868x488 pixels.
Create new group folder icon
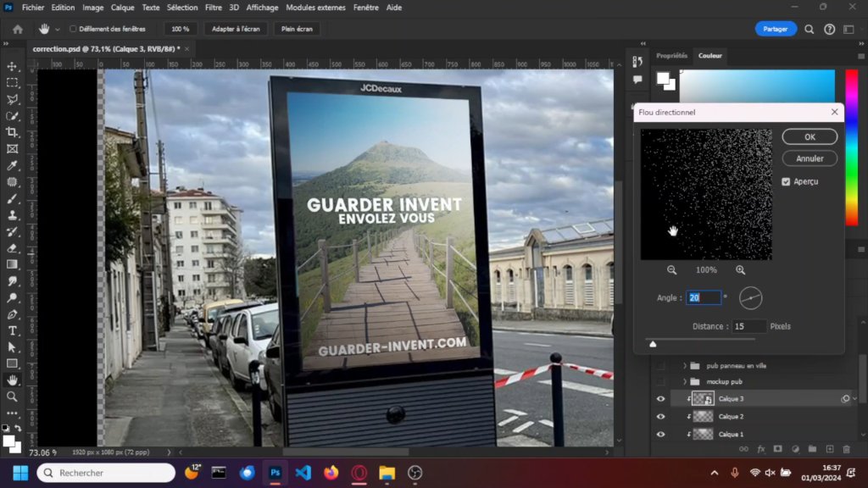[x=812, y=449]
